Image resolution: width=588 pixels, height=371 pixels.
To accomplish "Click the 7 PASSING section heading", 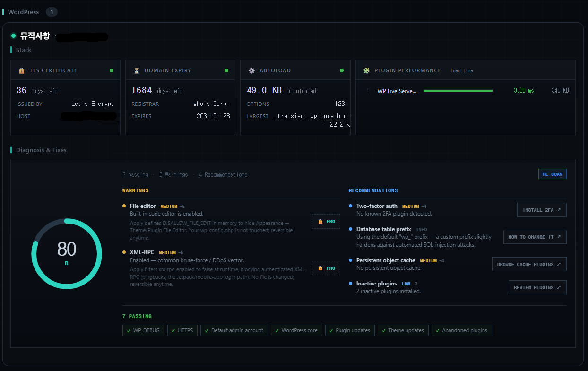I will point(137,316).
